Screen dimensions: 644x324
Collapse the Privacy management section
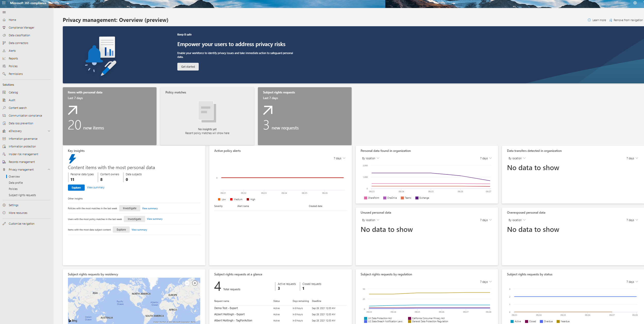(49, 170)
